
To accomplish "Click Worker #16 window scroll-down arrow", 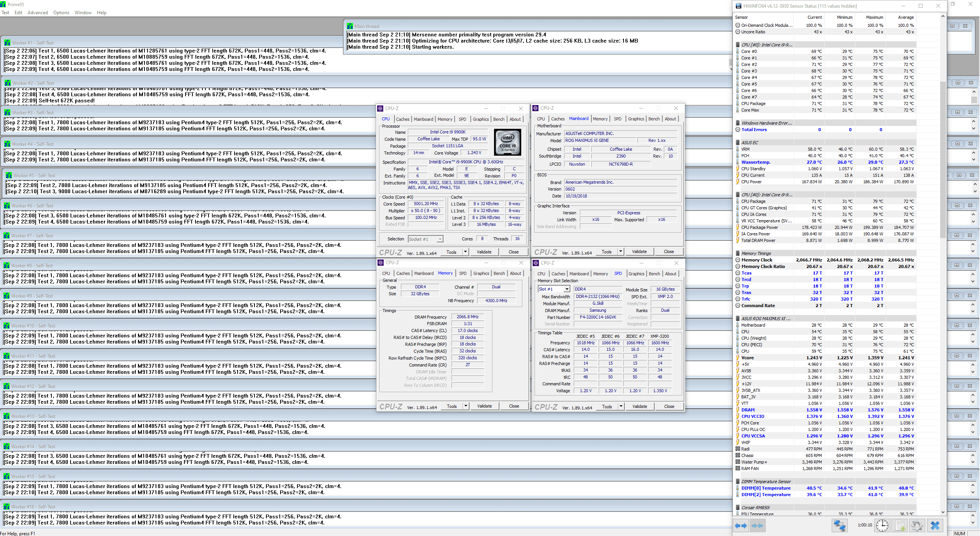I will coord(973,523).
